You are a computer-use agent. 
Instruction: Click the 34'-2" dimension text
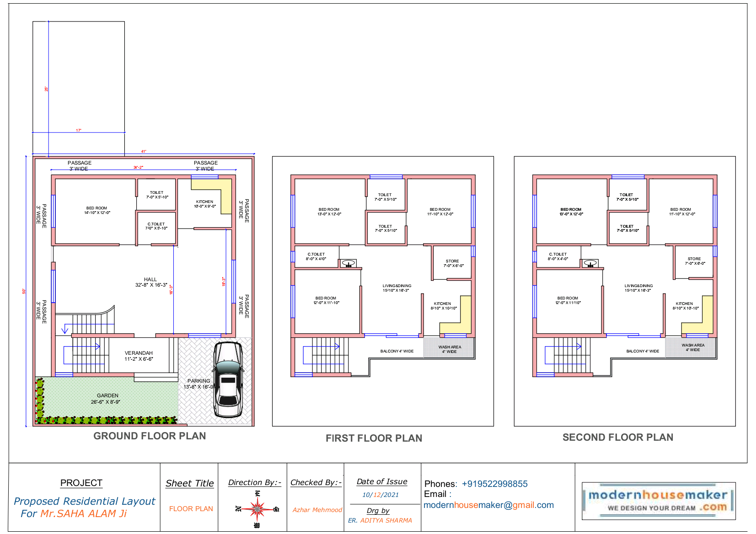click(x=138, y=167)
